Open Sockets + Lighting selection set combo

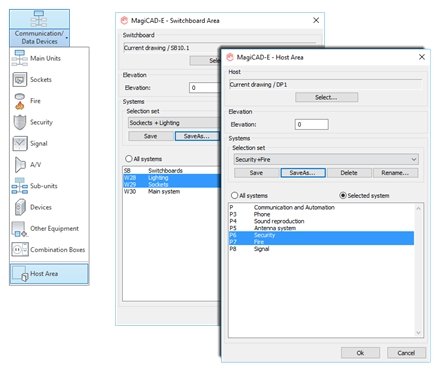click(173, 123)
